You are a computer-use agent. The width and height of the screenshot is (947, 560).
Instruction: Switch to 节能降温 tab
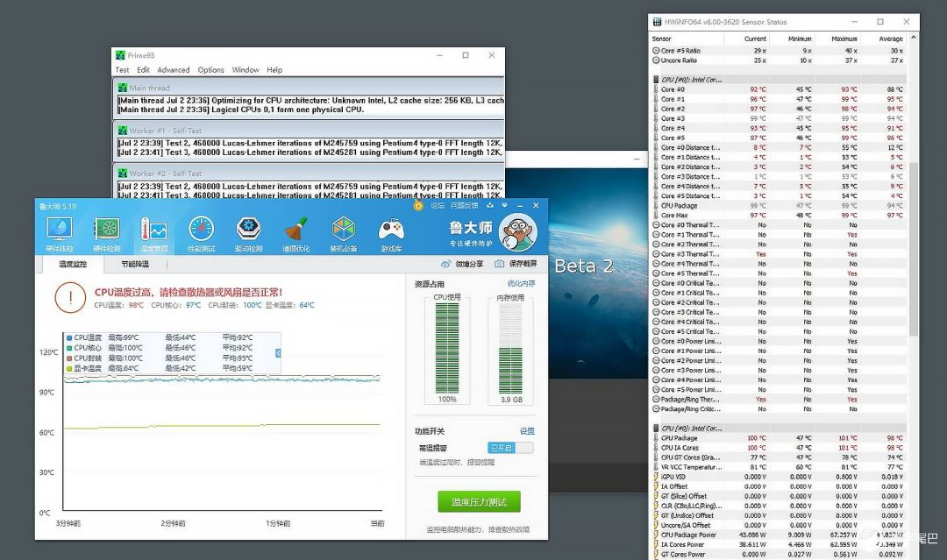pyautogui.click(x=135, y=265)
